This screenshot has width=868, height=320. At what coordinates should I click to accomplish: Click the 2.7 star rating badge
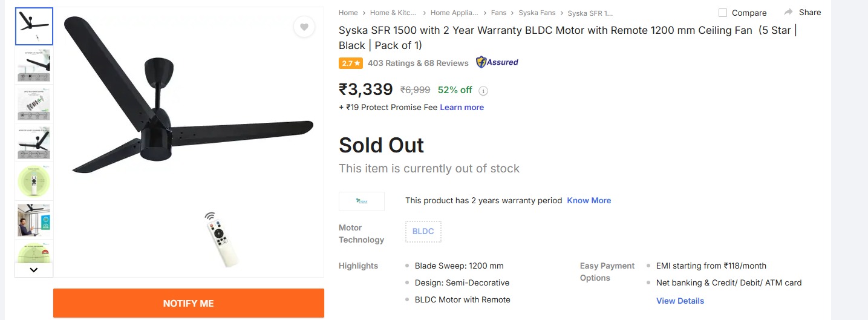click(x=350, y=63)
